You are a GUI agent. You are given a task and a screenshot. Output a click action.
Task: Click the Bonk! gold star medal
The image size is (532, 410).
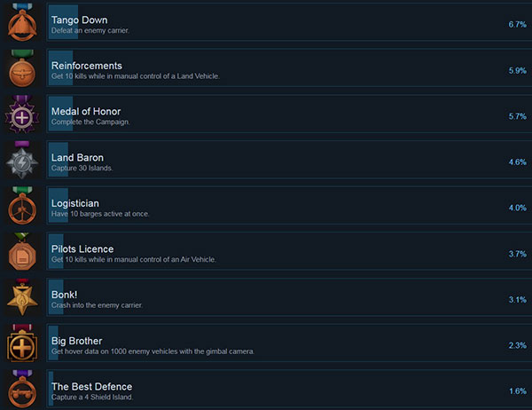coord(22,297)
